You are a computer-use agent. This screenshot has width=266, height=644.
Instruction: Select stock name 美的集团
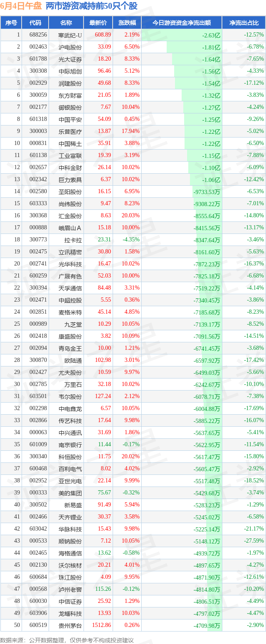pos(70,493)
